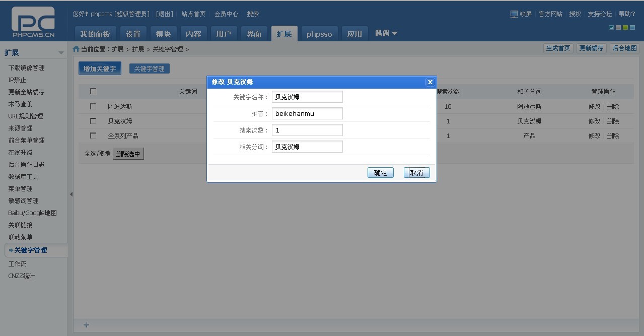Click the 搜索次数 input field

click(307, 130)
